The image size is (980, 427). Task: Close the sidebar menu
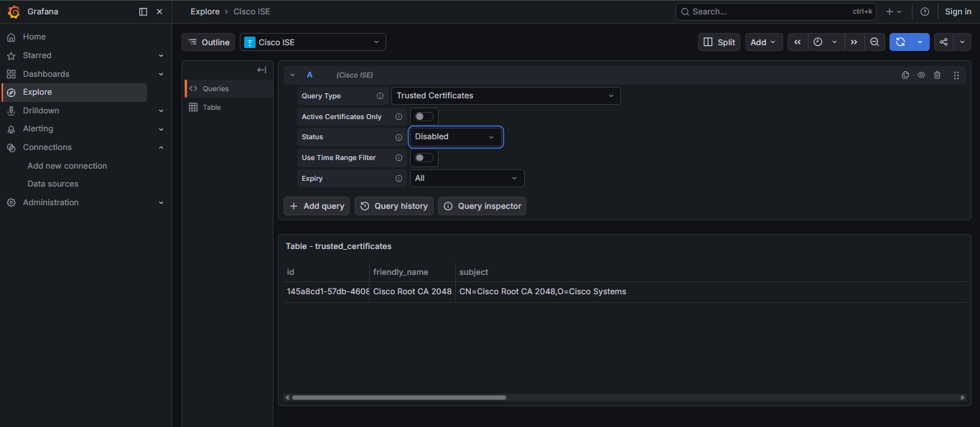click(x=159, y=11)
